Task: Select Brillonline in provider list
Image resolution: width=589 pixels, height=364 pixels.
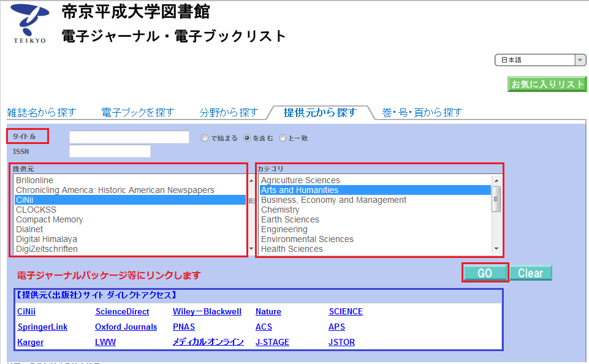Action: [130, 180]
